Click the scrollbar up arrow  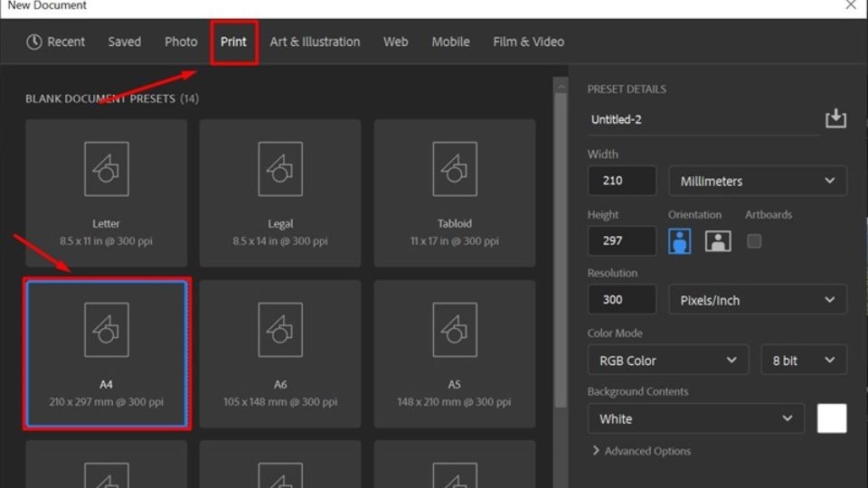pos(561,87)
